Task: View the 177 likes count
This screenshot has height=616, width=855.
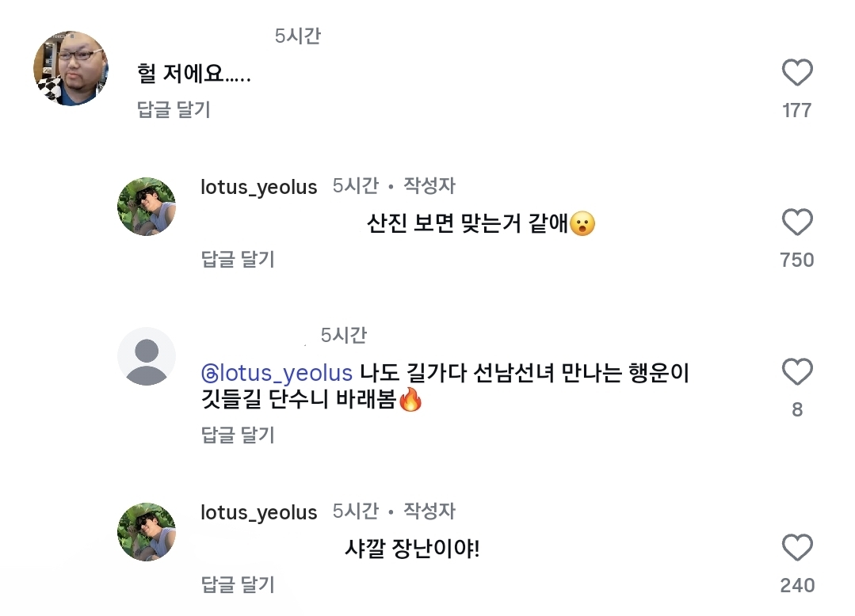Action: [797, 110]
